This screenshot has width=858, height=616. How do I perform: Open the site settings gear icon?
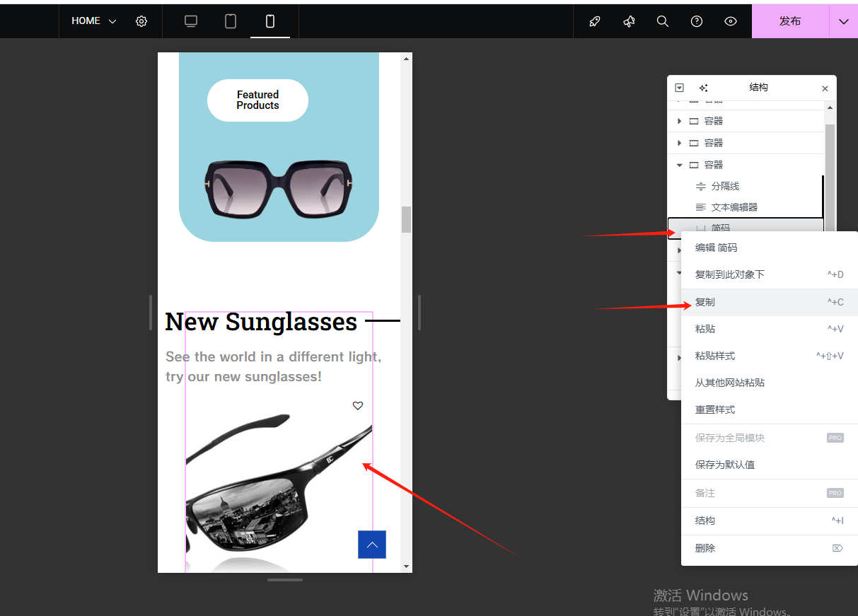click(x=141, y=21)
